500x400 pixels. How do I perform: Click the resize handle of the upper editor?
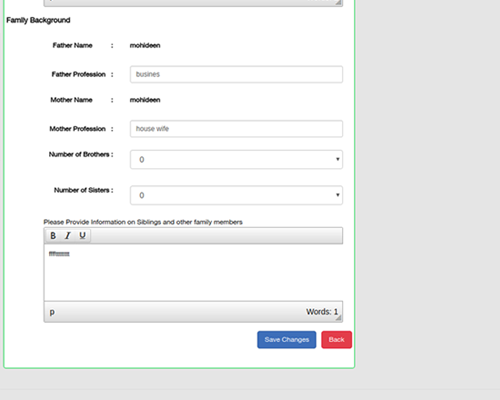click(x=338, y=3)
